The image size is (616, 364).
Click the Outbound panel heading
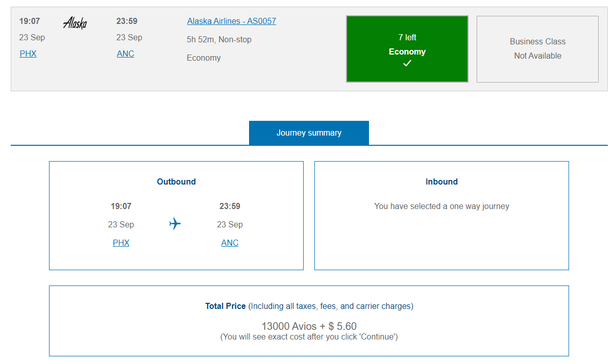(x=176, y=181)
